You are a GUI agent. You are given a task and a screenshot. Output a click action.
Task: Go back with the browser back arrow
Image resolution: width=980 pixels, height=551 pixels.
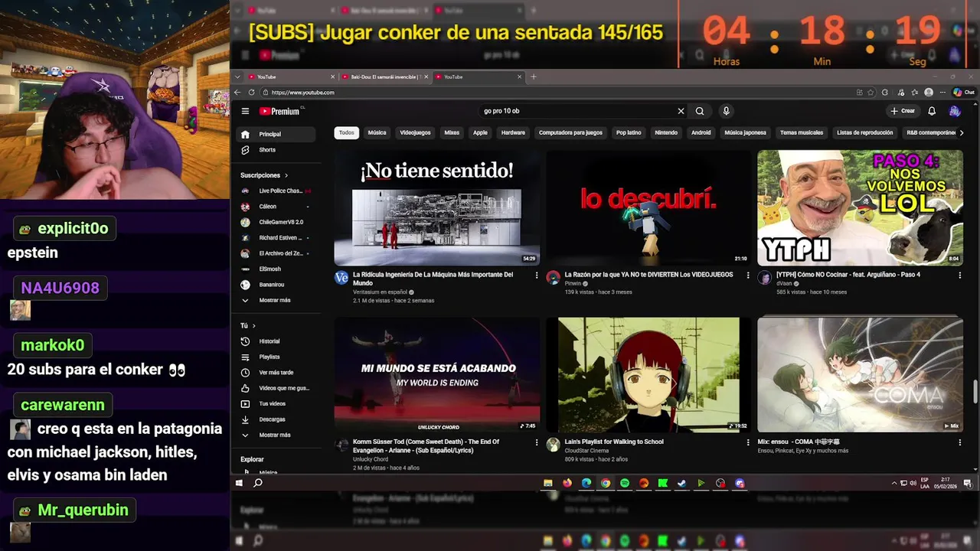[x=237, y=93]
